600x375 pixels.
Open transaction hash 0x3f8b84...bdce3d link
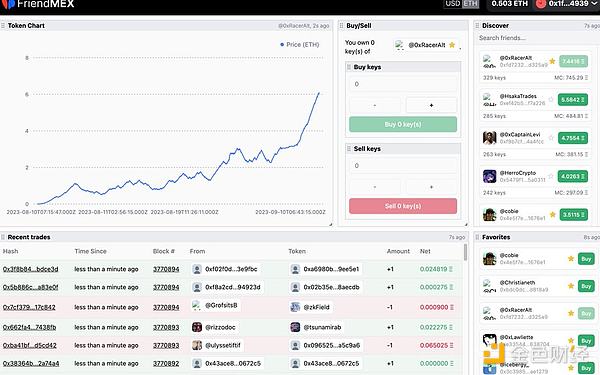point(31,269)
